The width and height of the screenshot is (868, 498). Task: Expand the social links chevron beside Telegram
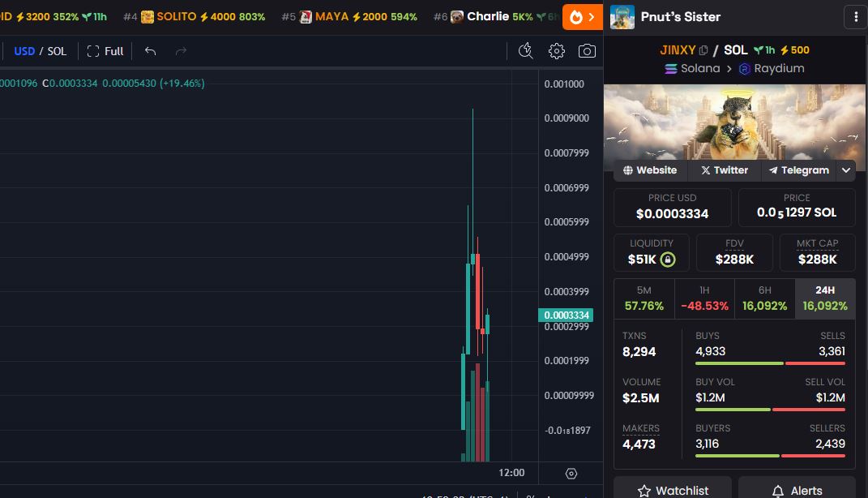coord(845,170)
